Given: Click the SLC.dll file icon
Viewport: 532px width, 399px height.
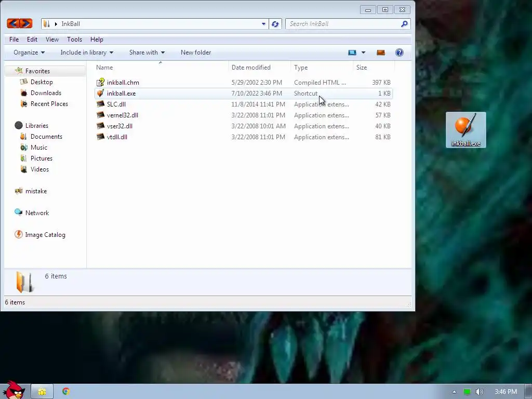Looking at the screenshot, I should click(x=100, y=104).
